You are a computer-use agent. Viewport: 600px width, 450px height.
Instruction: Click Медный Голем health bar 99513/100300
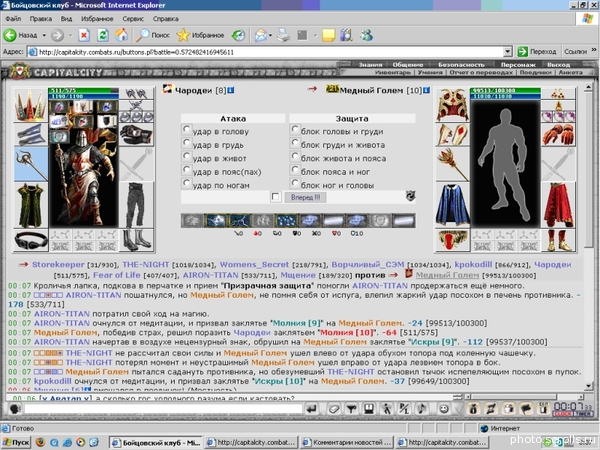tap(505, 91)
